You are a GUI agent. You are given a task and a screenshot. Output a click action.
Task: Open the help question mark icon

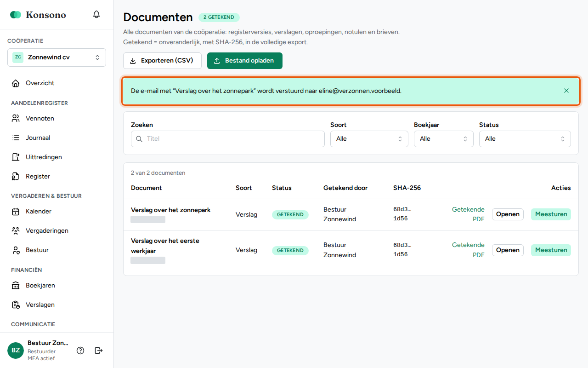click(80, 351)
